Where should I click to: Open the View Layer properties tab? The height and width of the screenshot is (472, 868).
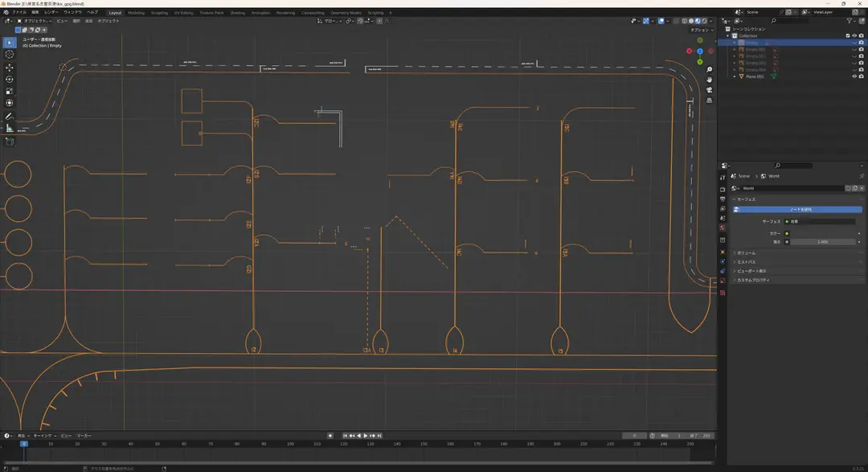coord(723,208)
